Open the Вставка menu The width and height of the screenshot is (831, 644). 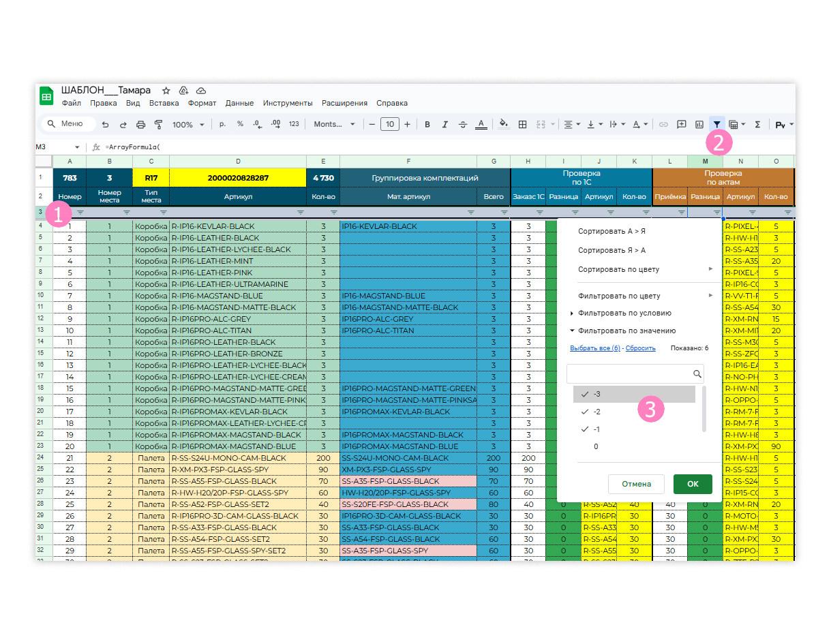pyautogui.click(x=164, y=103)
